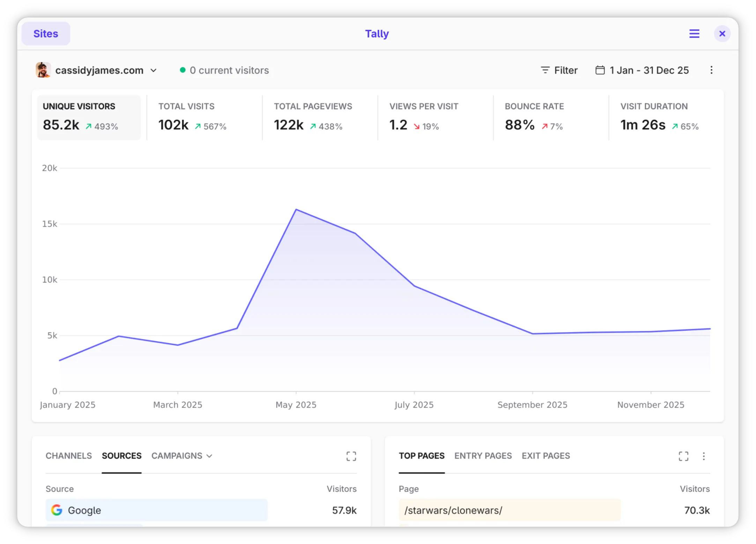Viewport: 756px width, 544px height.
Task: Select the Unique Visitors metric card
Action: point(89,118)
